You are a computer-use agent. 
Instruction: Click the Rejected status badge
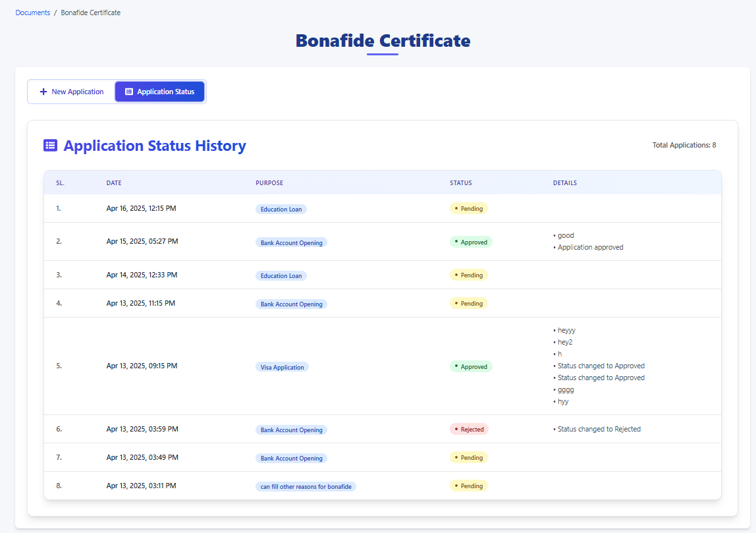pos(469,430)
